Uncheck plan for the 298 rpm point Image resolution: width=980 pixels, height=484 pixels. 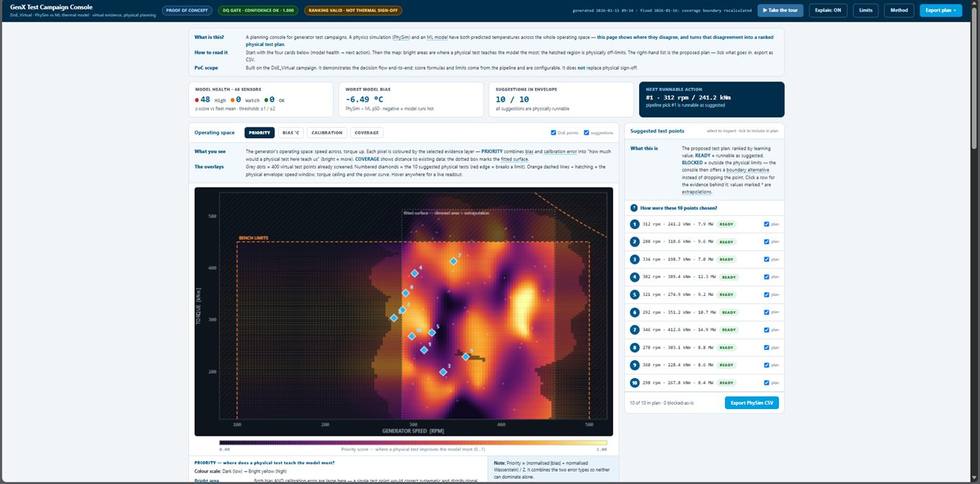[x=766, y=383]
